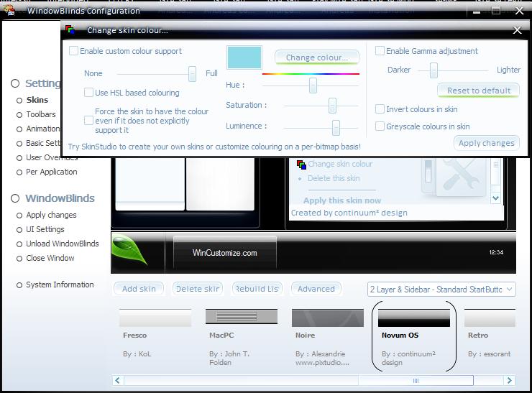The image size is (532, 393).
Task: Click the cyan colour preview swatch
Action: [244, 57]
